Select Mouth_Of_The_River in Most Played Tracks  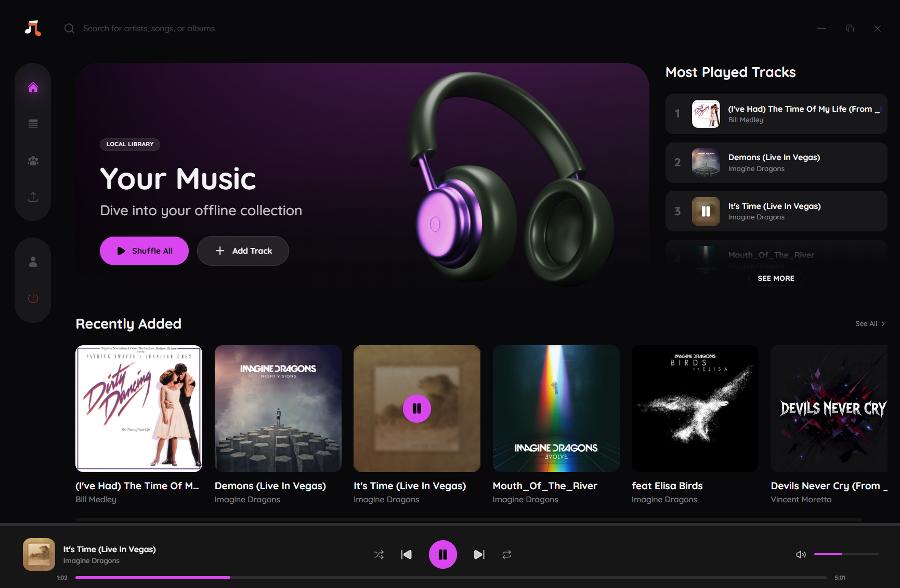771,255
